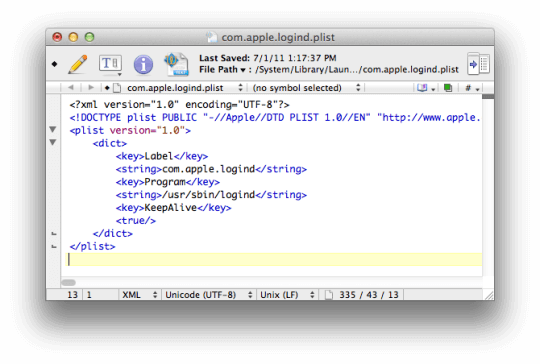The width and height of the screenshot is (540, 364).
Task: Click the fold end marker beside </dict>
Action: (x=54, y=234)
